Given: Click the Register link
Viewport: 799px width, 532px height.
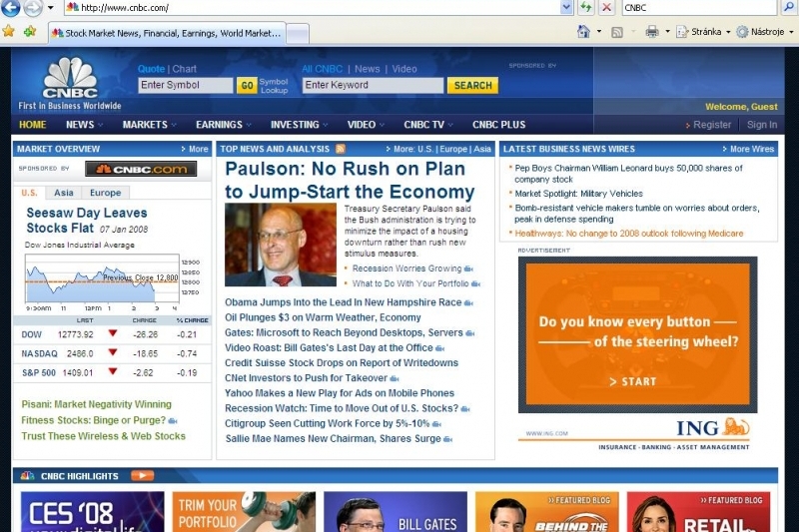Looking at the screenshot, I should point(711,125).
